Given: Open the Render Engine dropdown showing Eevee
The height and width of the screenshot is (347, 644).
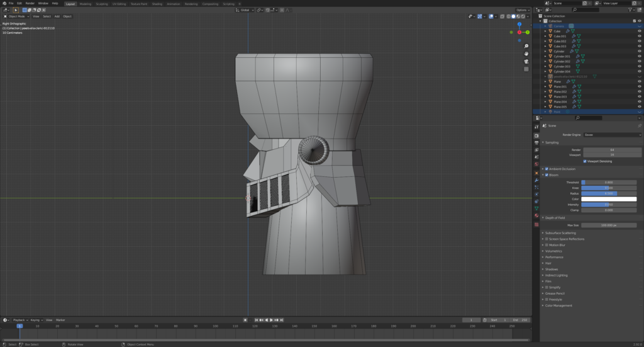Looking at the screenshot, I should [x=612, y=135].
